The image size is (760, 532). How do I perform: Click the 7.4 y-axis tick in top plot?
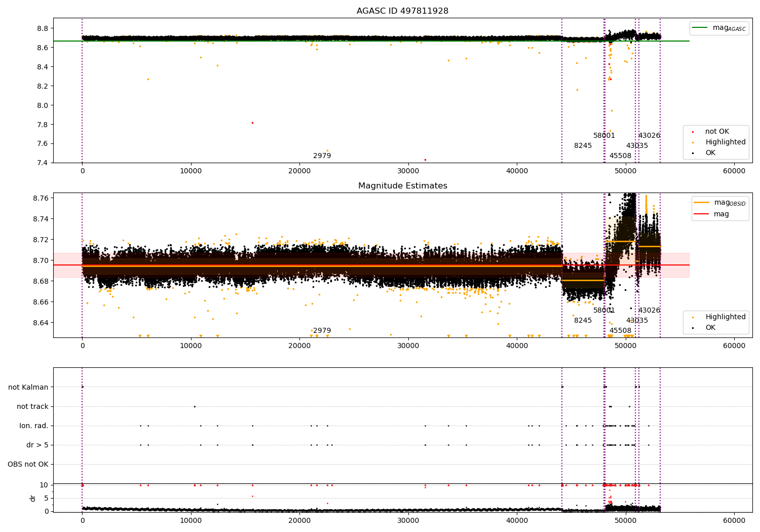pos(43,163)
